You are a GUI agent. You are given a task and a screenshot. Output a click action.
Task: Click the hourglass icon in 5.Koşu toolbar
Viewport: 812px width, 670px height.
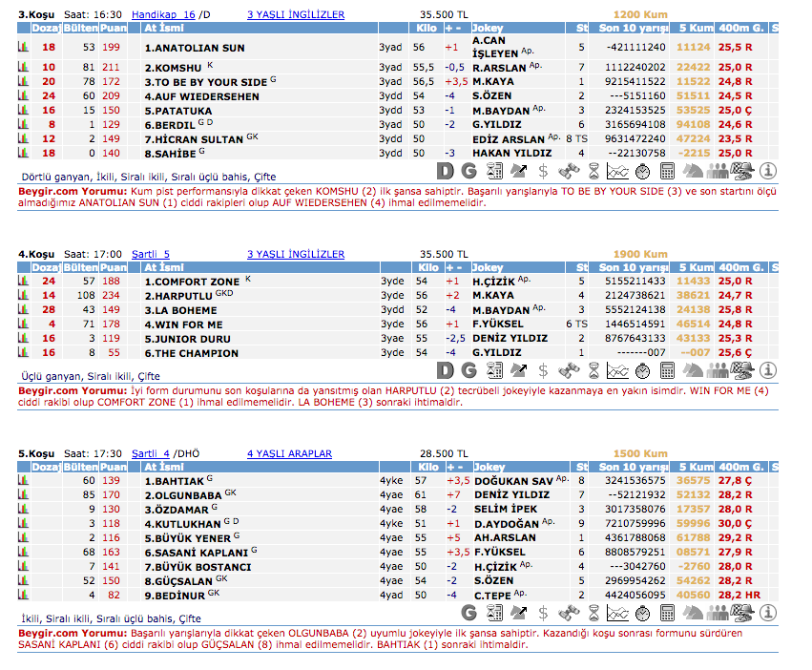click(x=593, y=613)
